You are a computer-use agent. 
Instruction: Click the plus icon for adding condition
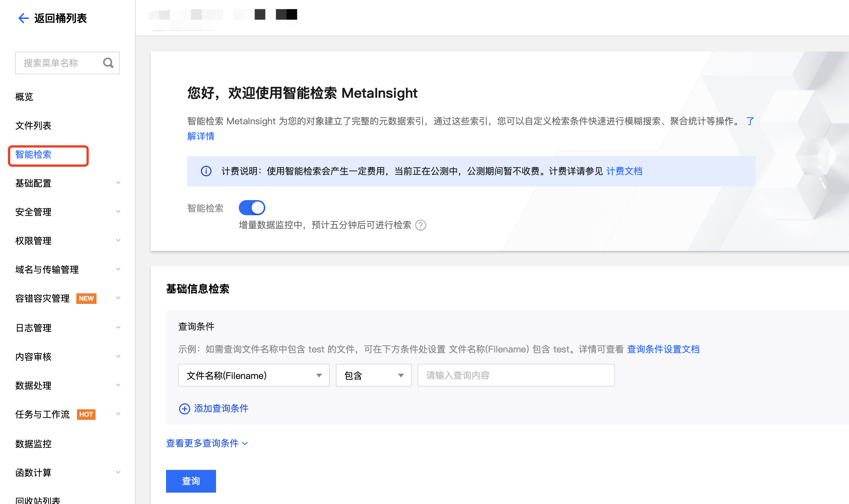tap(184, 409)
